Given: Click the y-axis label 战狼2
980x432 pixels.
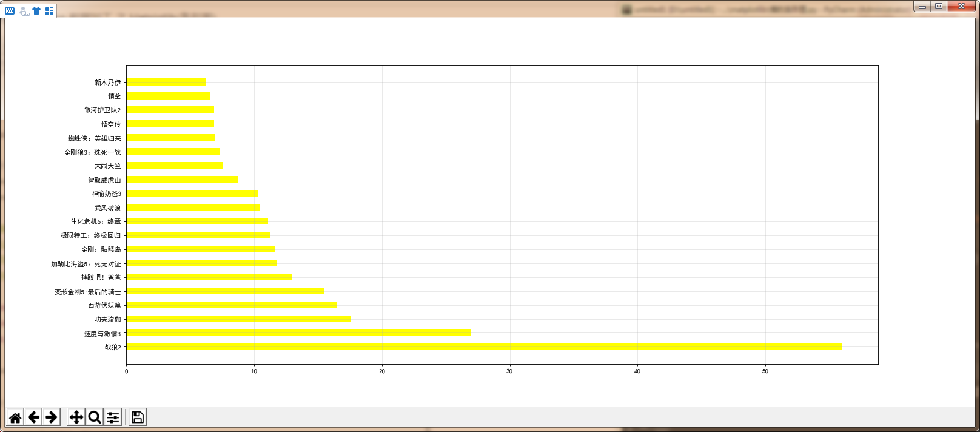Looking at the screenshot, I should point(113,347).
